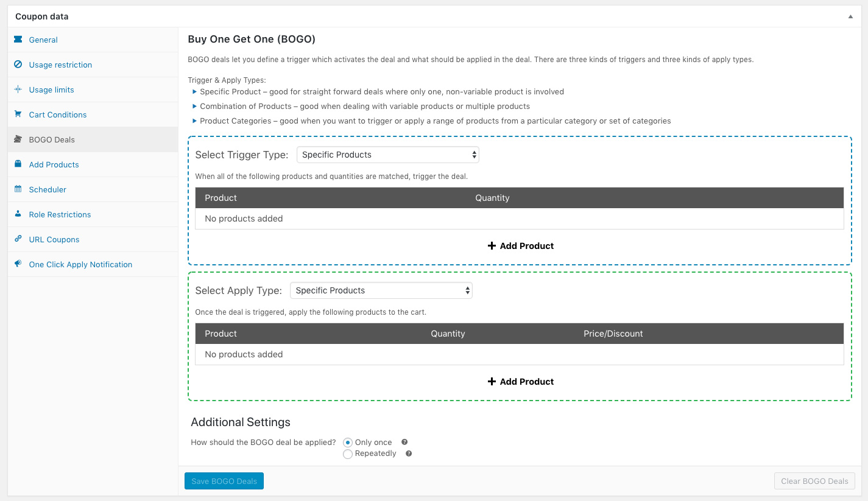Screen dimensions: 868x501
Task: Click the Cart Conditions cart icon
Action: click(x=18, y=114)
